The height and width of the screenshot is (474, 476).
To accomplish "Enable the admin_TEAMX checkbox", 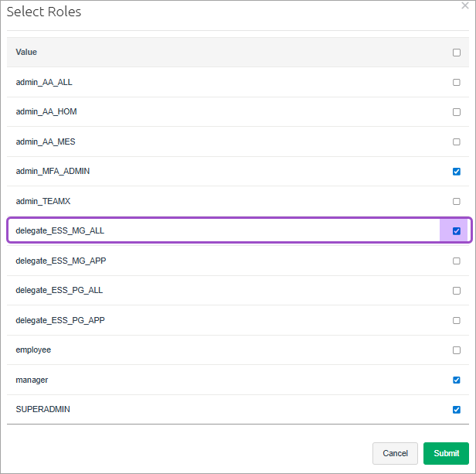I will coord(457,201).
